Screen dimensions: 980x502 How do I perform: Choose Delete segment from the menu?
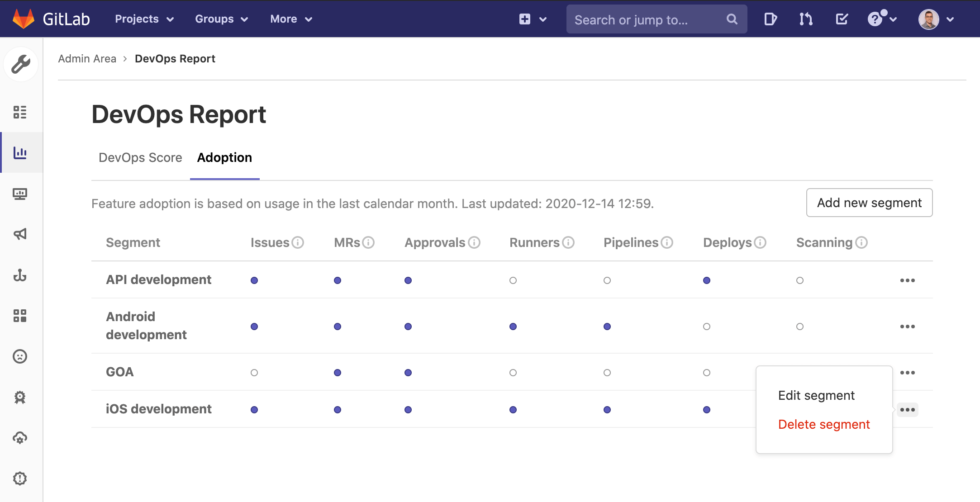pyautogui.click(x=823, y=424)
